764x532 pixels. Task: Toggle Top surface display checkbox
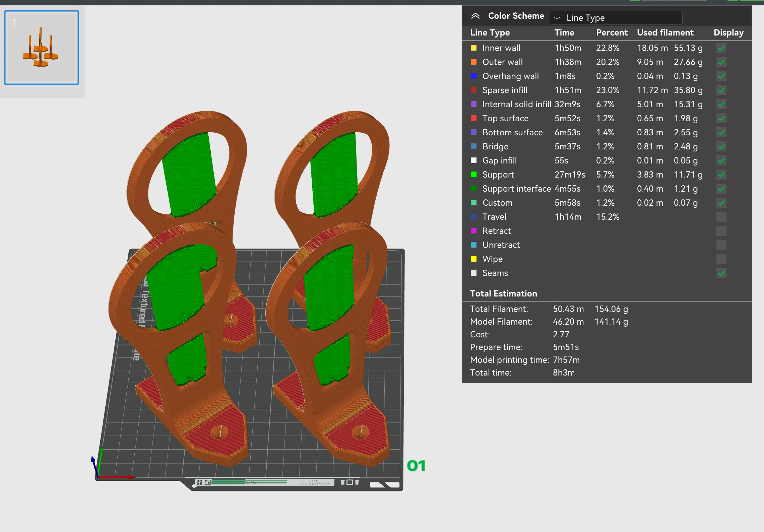pyautogui.click(x=721, y=119)
